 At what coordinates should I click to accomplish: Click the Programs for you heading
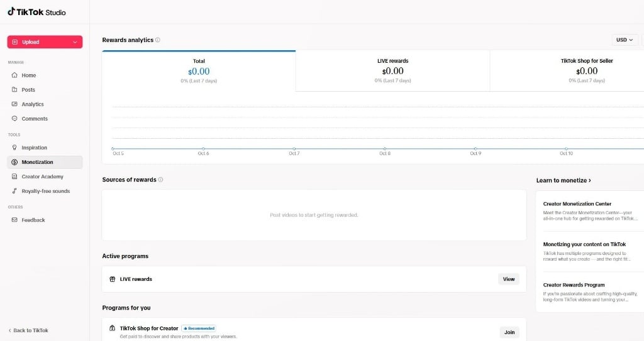pos(126,308)
